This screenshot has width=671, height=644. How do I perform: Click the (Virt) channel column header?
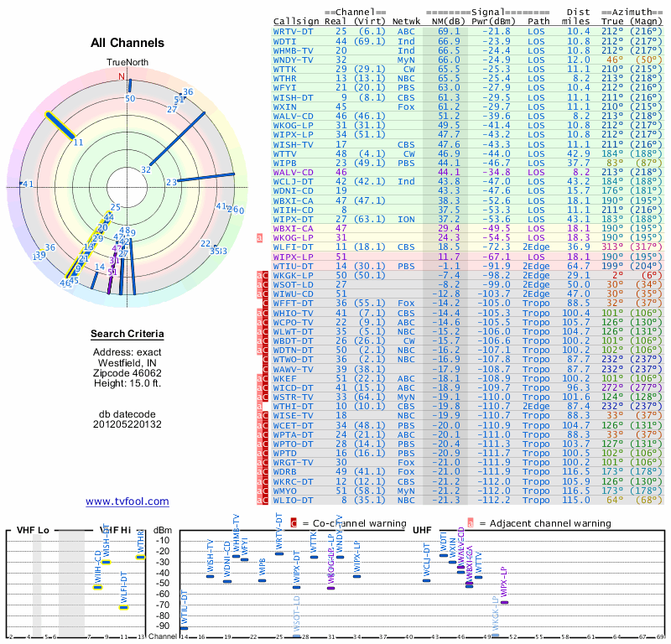[x=370, y=22]
